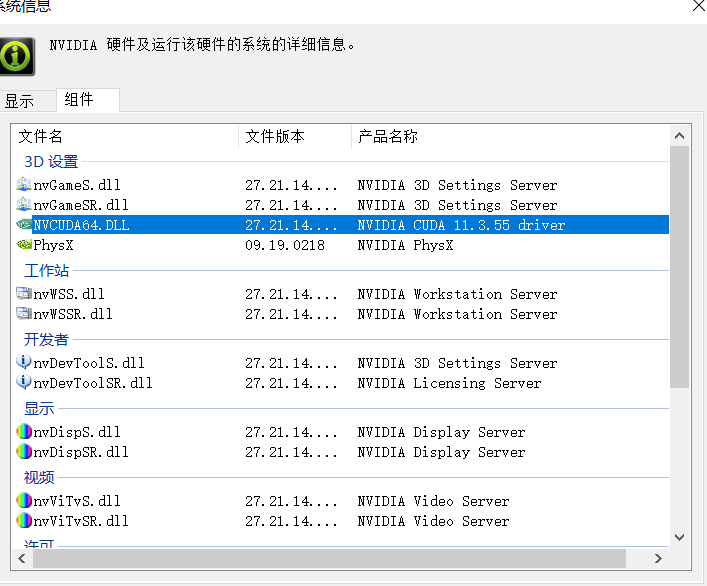
Task: Click the nvDevToolS.dll info icon
Action: 23,362
